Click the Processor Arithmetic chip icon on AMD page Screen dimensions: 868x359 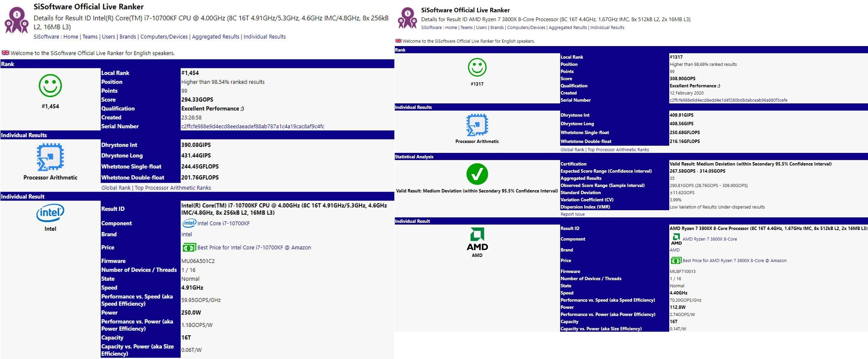(477, 125)
